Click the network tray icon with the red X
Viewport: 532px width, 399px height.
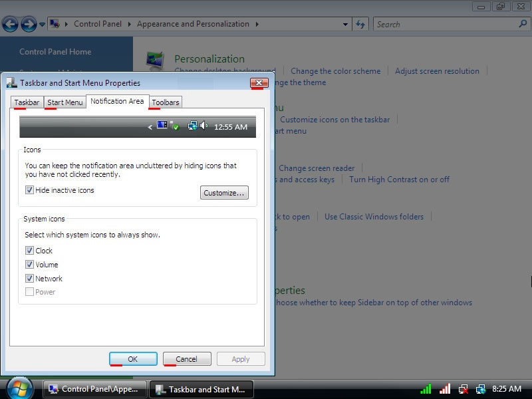[x=463, y=389]
